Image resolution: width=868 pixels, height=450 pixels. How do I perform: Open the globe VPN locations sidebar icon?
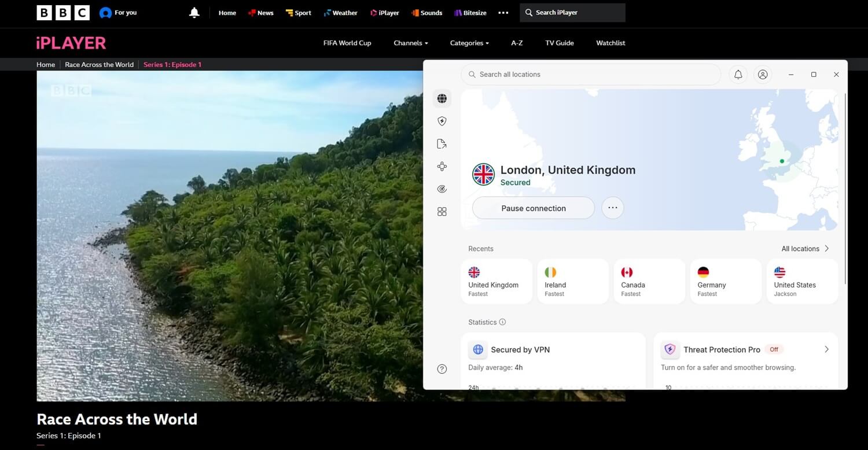pos(442,98)
